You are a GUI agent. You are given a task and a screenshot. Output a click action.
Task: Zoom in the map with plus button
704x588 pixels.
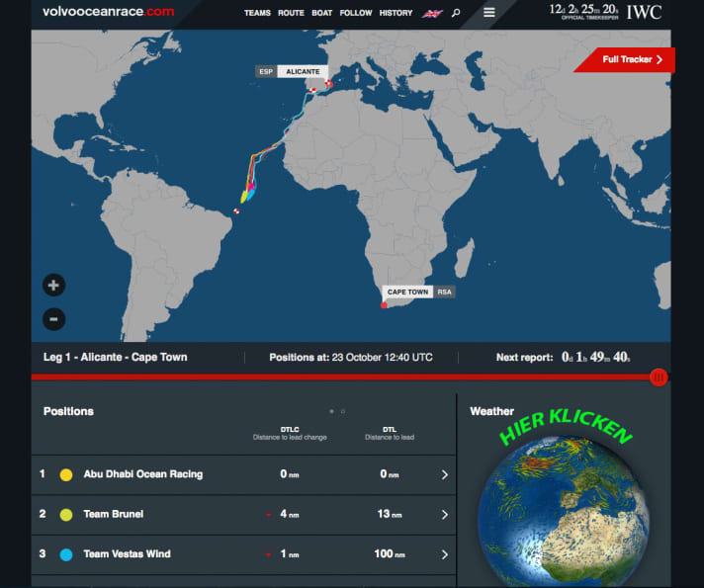pos(53,285)
